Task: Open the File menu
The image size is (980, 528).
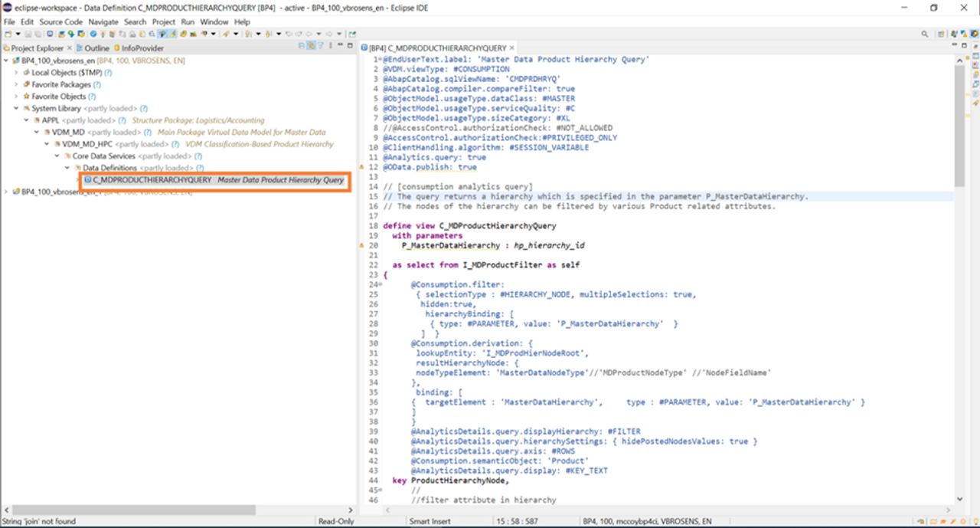Action: coord(9,22)
